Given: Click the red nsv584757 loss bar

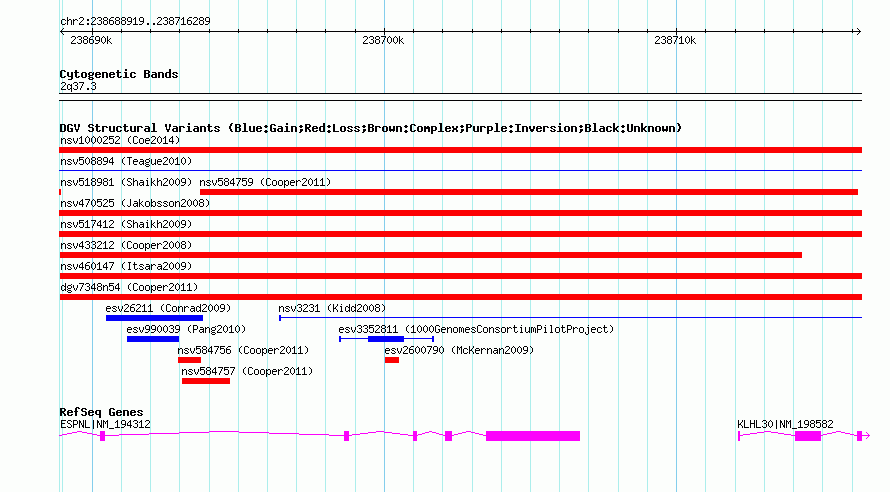Looking at the screenshot, I should coord(206,381).
